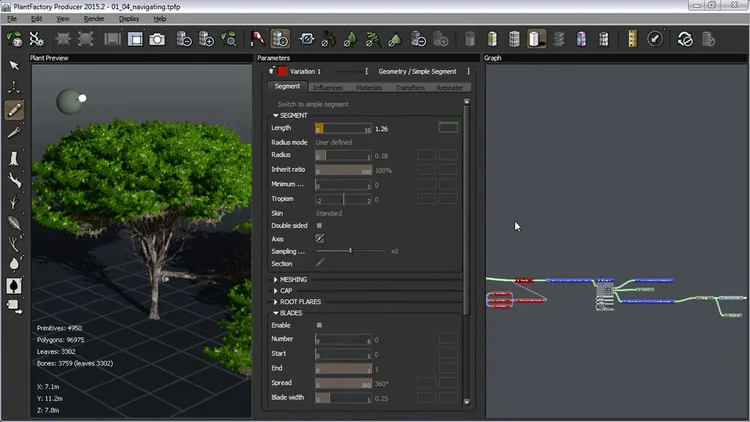
Task: Click the red Variation 1 color swatch
Action: click(282, 71)
